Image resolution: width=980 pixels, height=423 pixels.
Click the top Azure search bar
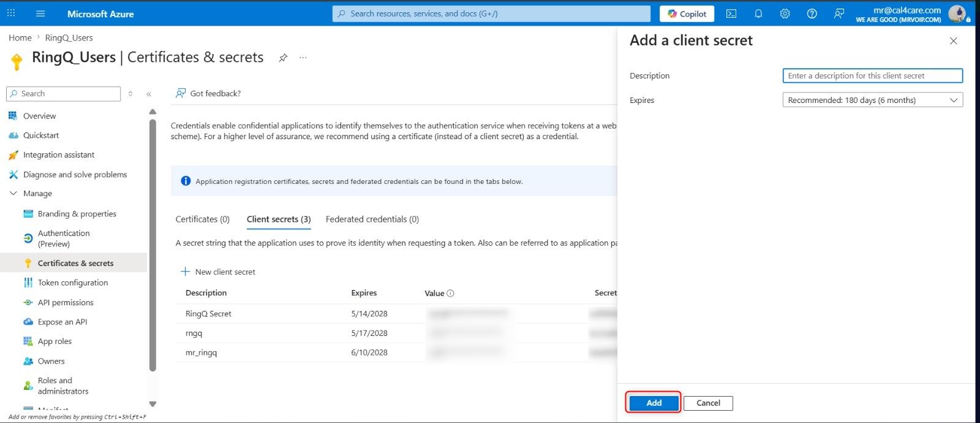click(491, 13)
